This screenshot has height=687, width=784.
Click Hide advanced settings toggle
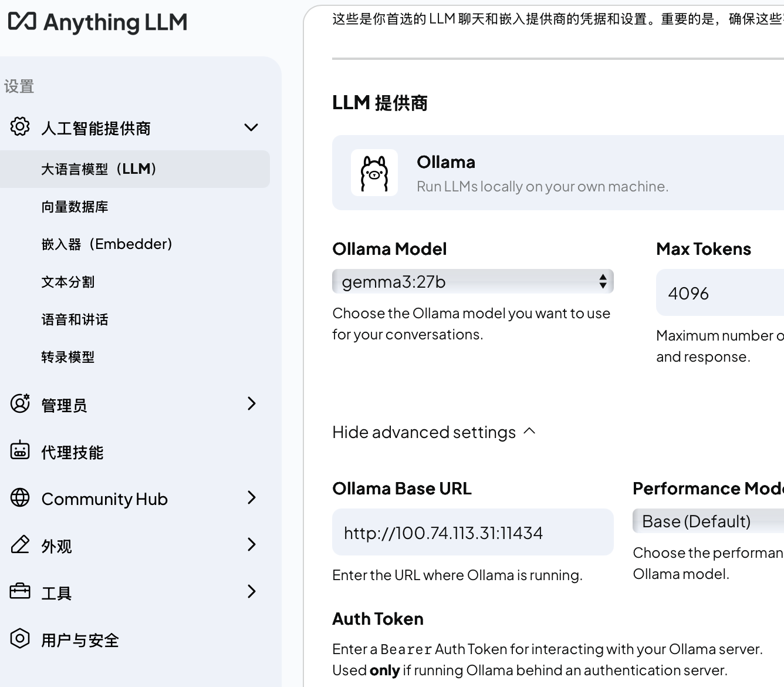(434, 432)
